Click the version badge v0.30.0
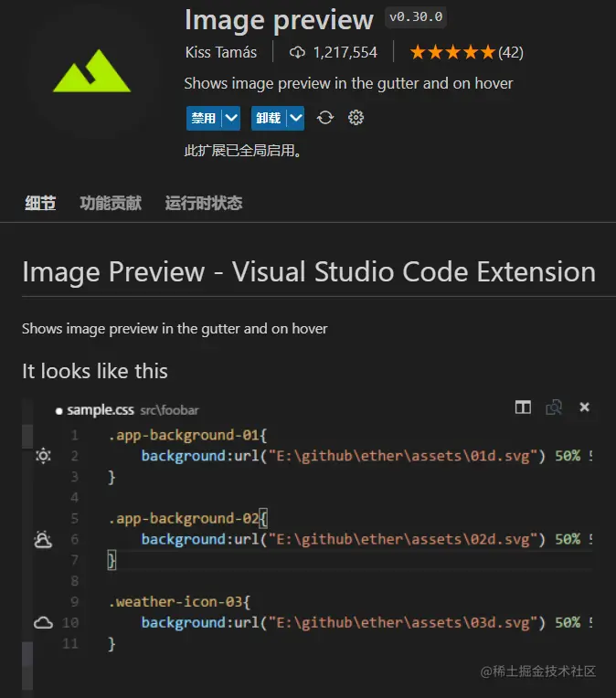This screenshot has width=616, height=698. [416, 17]
